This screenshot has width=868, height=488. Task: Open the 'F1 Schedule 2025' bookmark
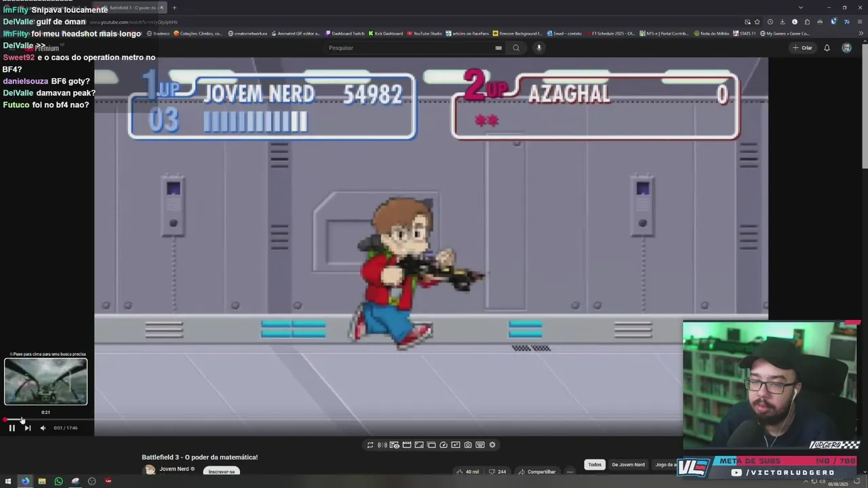click(610, 33)
